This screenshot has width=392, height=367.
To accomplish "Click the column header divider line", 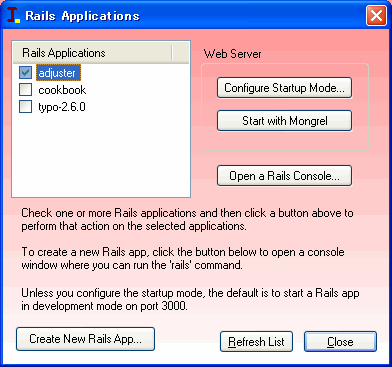I will [x=172, y=53].
